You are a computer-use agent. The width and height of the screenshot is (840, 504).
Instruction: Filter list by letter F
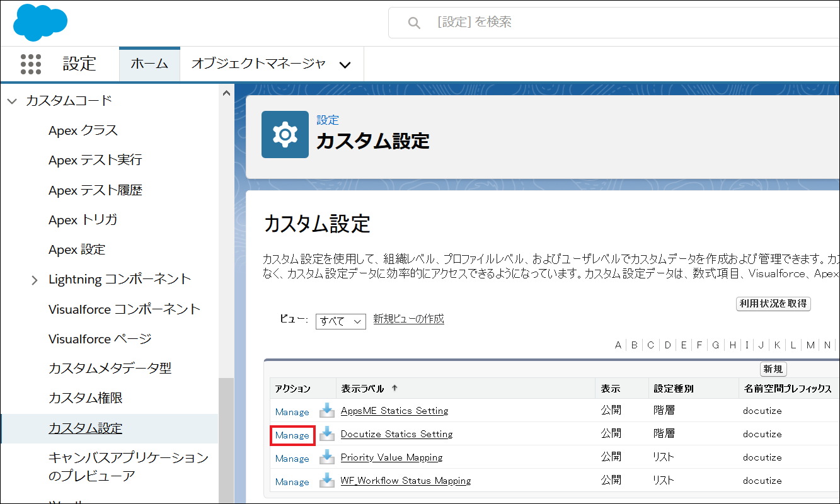click(x=699, y=345)
